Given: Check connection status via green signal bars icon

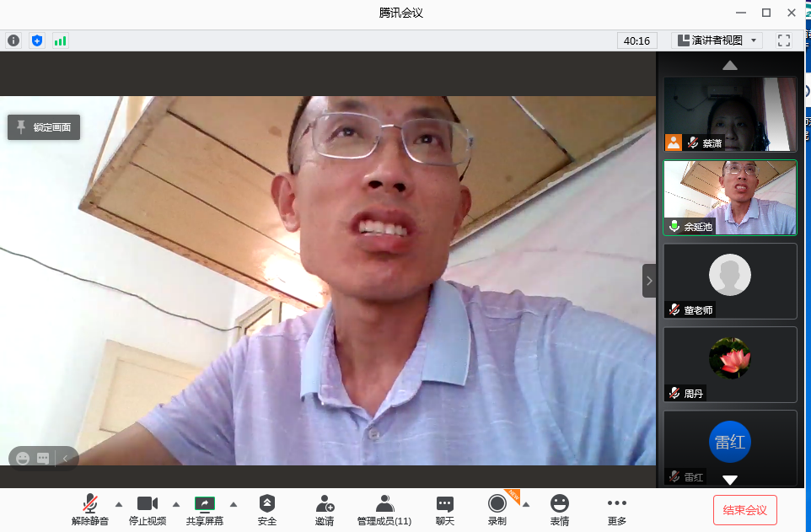Looking at the screenshot, I should click(x=60, y=40).
